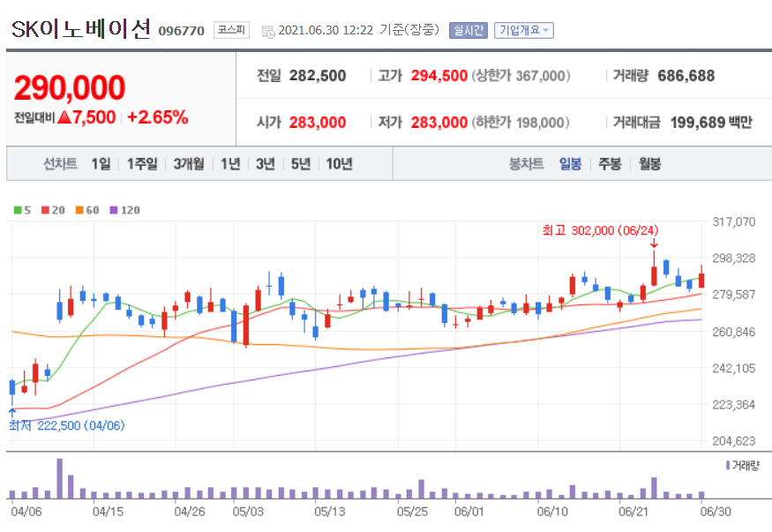Image resolution: width=772 pixels, height=532 pixels.
Task: Click the 시가 value 283,000
Action: click(318, 122)
